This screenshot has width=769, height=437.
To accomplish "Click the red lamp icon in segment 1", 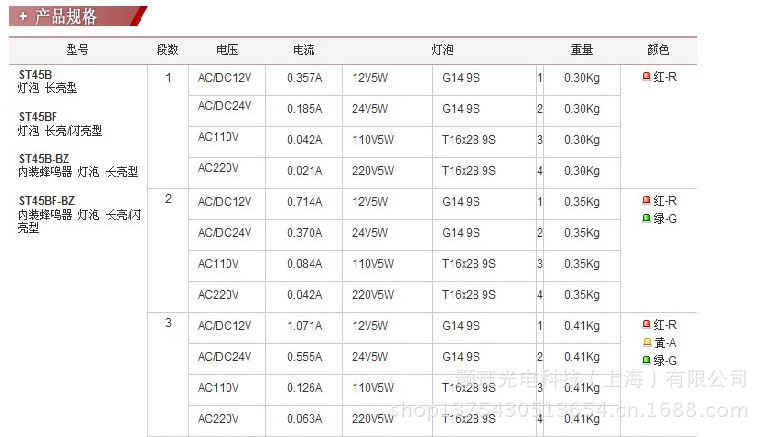I will point(646,77).
